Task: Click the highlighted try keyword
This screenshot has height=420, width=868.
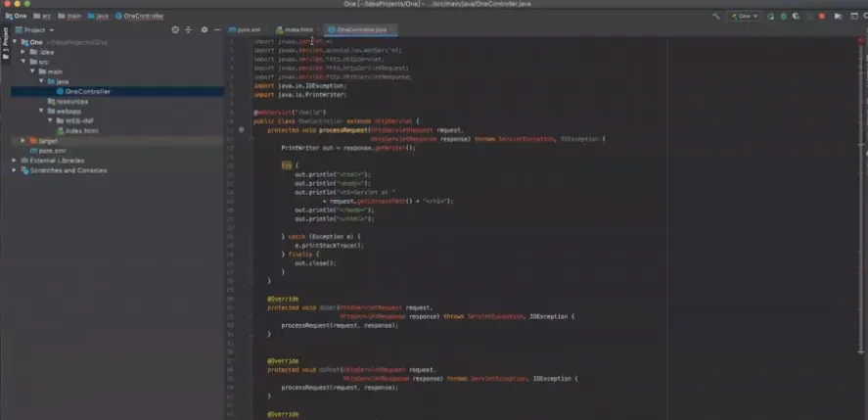Action: pyautogui.click(x=286, y=165)
